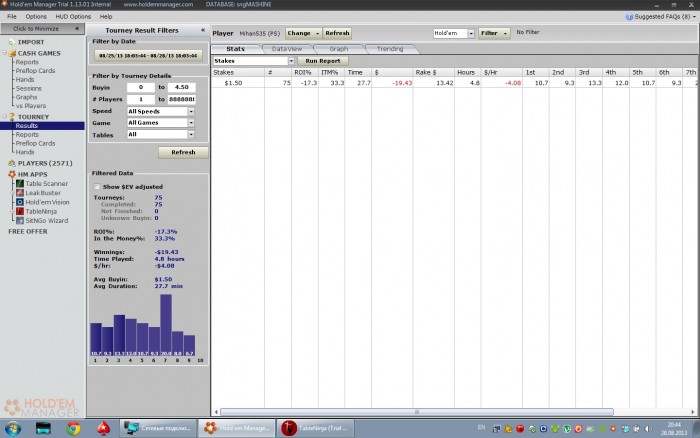Switch to the Graph tab
The height and width of the screenshot is (438, 700).
point(338,48)
